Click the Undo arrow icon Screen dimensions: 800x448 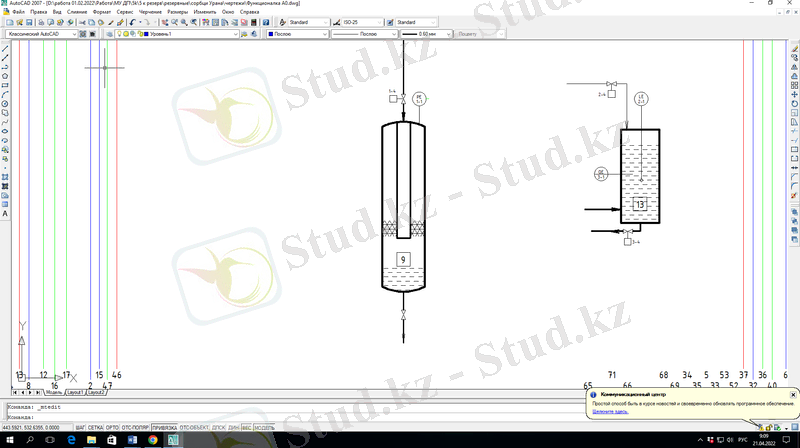(x=133, y=22)
